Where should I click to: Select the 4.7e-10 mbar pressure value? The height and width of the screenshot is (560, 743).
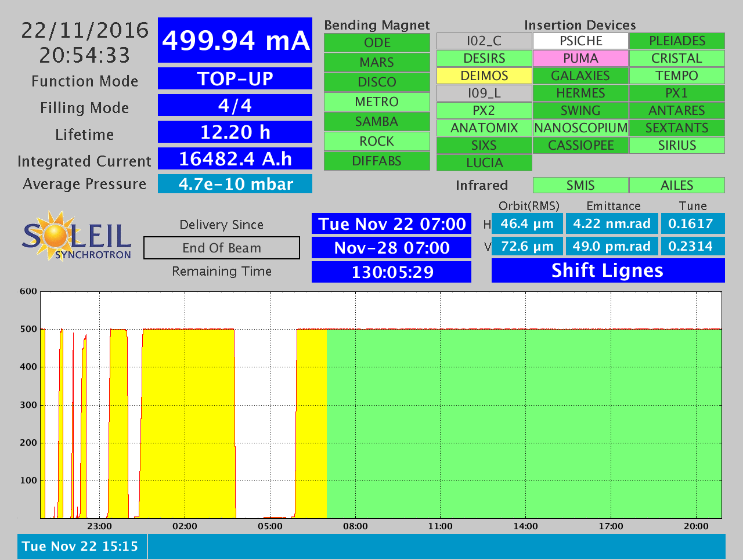pos(235,184)
